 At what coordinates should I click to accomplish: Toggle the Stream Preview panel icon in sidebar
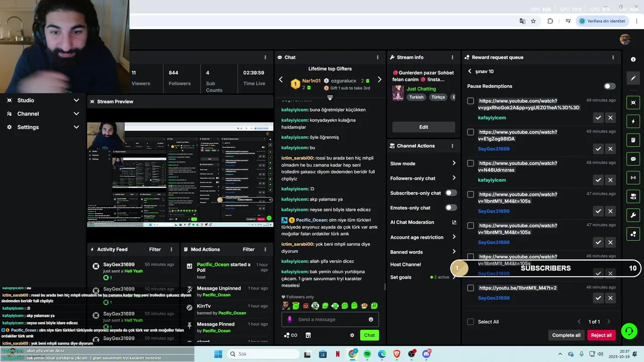click(633, 103)
